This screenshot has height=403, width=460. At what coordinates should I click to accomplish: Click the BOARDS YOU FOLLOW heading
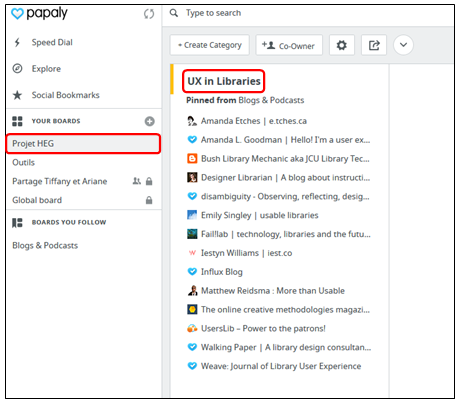pyautogui.click(x=69, y=222)
